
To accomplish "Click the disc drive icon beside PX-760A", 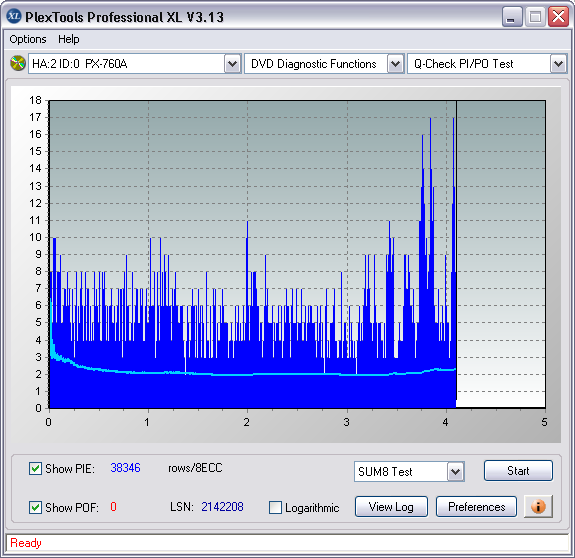I will [x=18, y=63].
